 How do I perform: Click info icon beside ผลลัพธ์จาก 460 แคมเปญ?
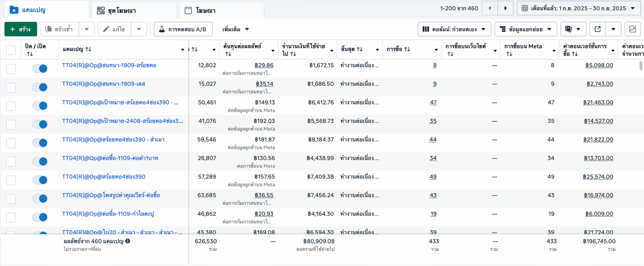[128, 241]
